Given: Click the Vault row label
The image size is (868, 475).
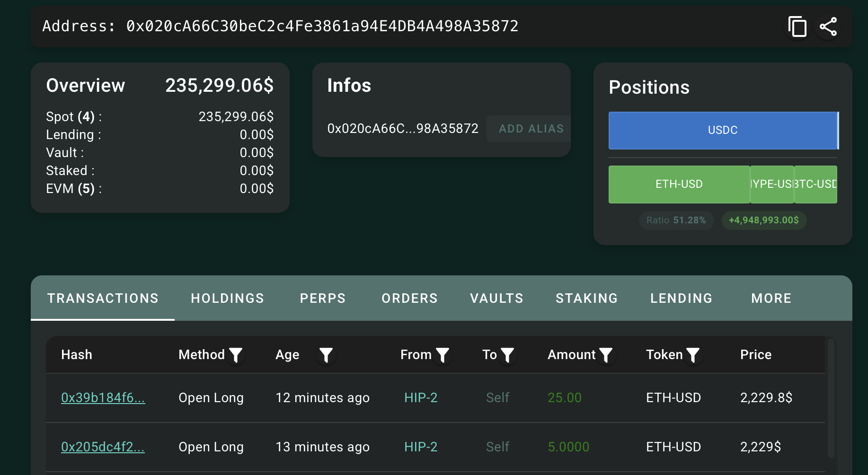Looking at the screenshot, I should pos(65,153).
